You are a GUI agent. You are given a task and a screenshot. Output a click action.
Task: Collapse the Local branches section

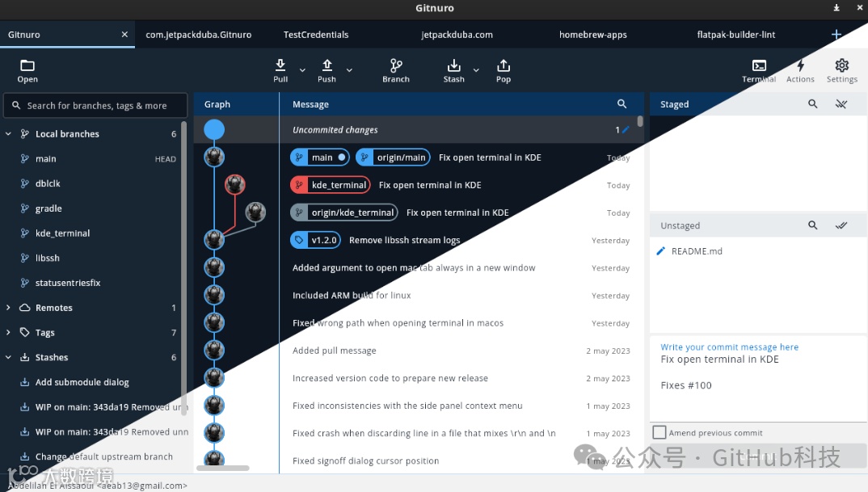point(8,134)
